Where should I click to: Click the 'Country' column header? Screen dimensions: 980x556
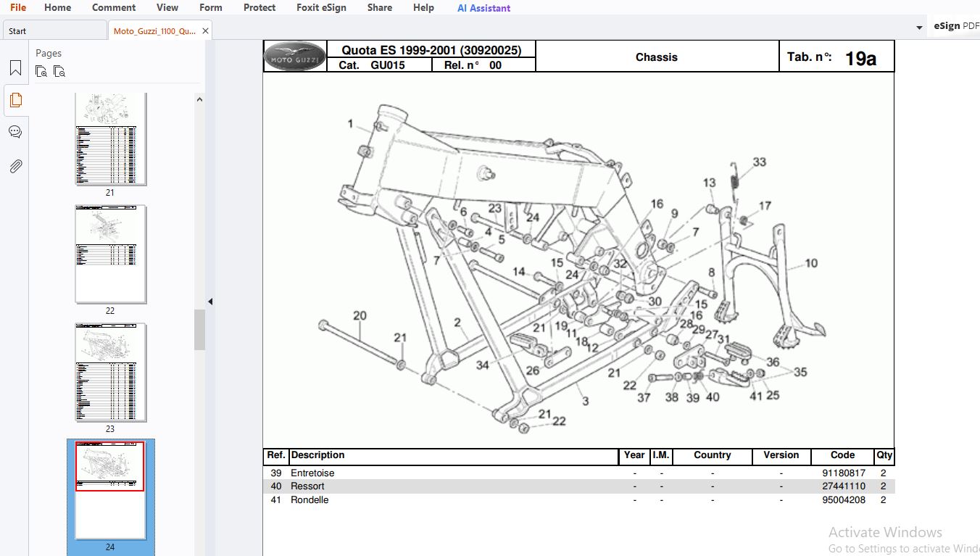pyautogui.click(x=712, y=455)
